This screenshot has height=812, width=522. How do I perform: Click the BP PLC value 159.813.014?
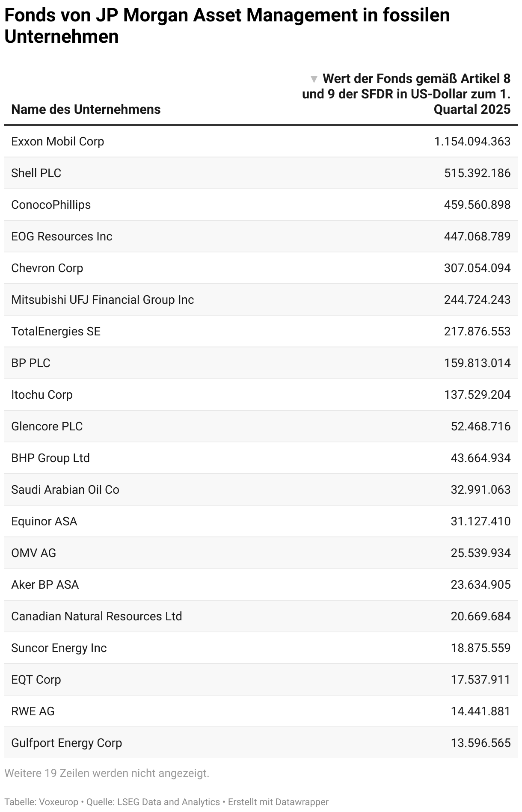[x=477, y=363]
